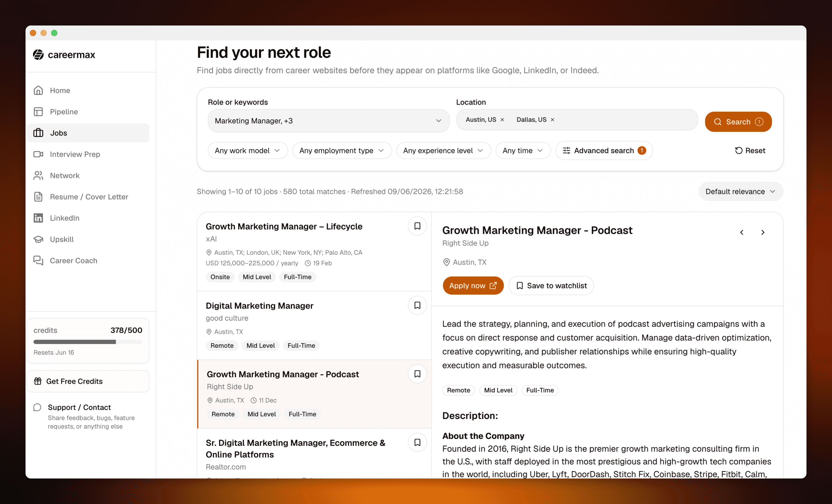Image resolution: width=832 pixels, height=504 pixels.
Task: Click the Support chat bubble icon
Action: (x=37, y=408)
